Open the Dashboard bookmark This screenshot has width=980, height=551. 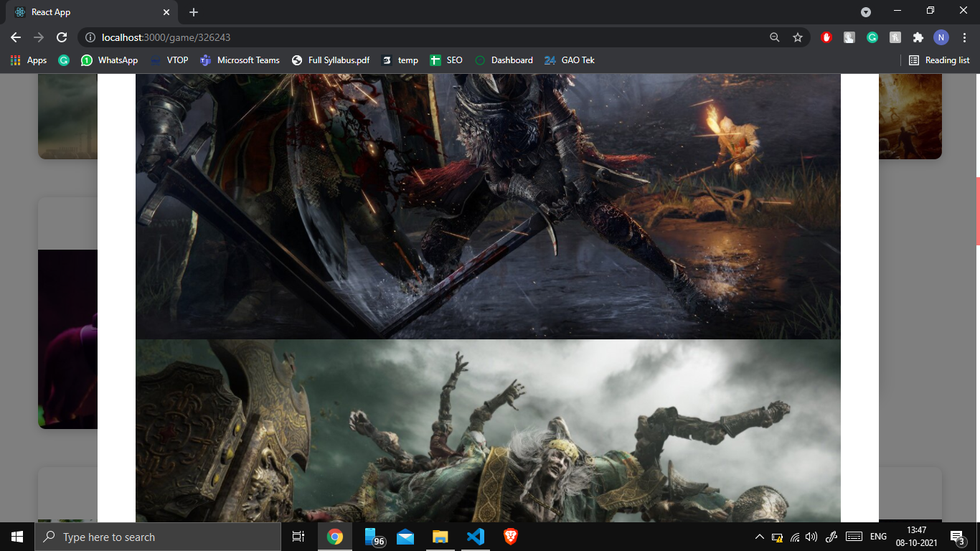click(504, 60)
